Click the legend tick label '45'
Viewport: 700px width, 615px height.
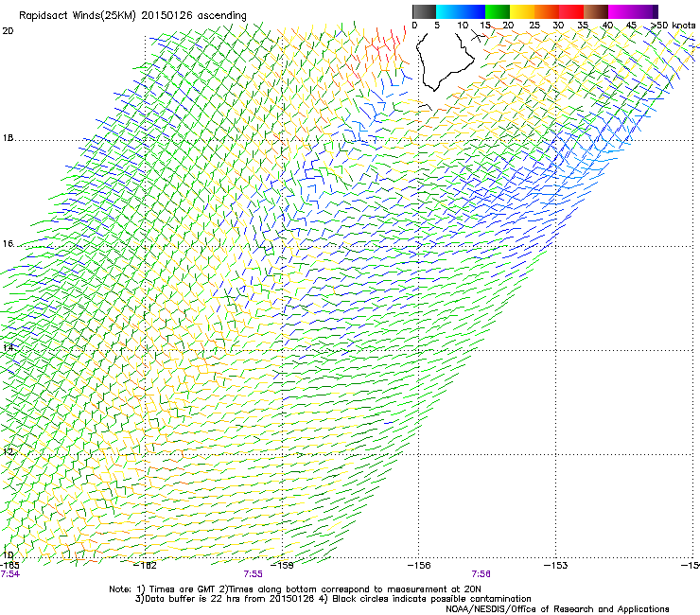pos(631,25)
